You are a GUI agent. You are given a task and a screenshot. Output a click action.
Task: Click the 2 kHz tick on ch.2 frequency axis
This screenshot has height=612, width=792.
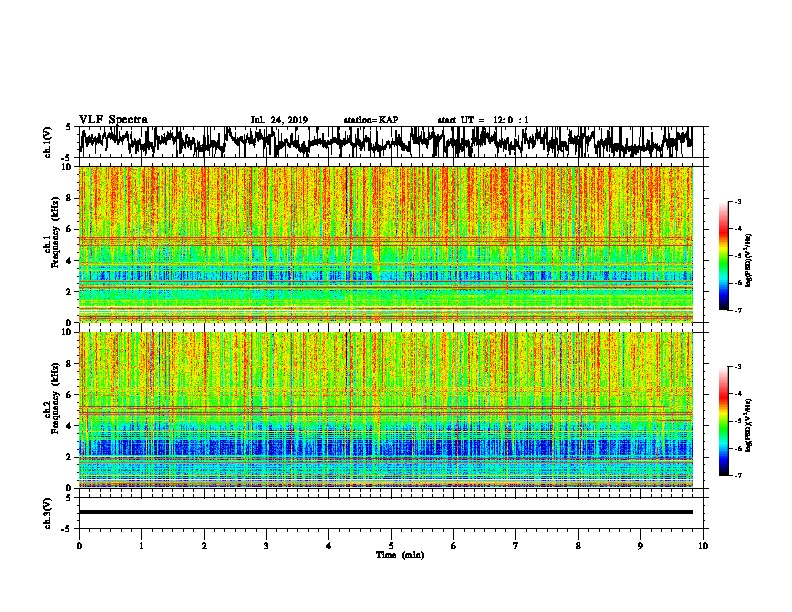tap(69, 457)
